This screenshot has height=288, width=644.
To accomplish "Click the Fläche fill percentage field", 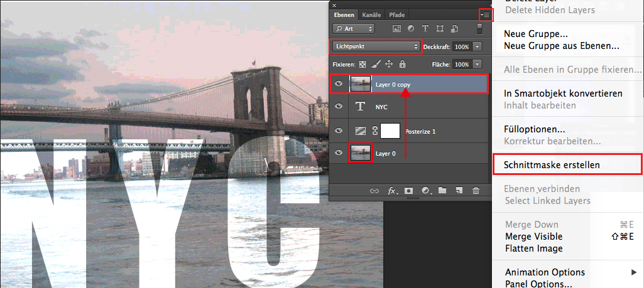I will pos(462,64).
